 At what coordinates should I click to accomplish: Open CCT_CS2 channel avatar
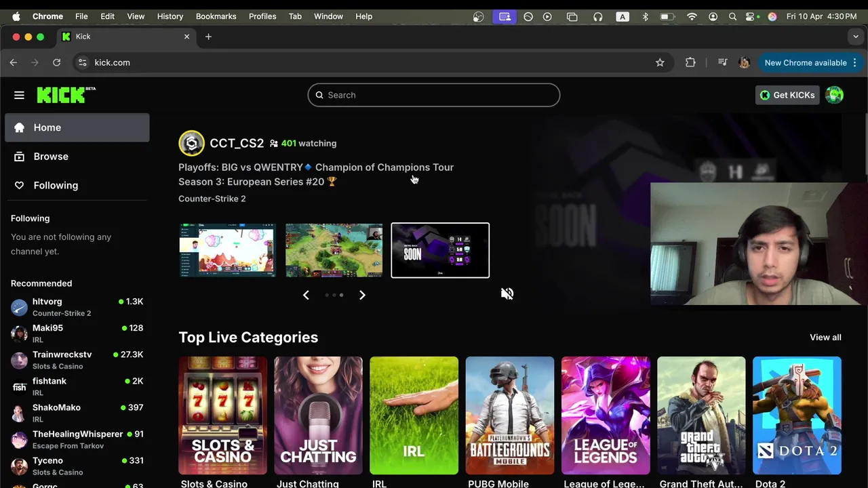pos(191,143)
